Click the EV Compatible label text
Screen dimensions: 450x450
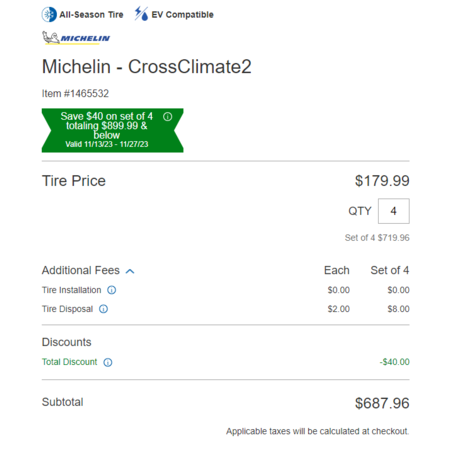pos(182,15)
